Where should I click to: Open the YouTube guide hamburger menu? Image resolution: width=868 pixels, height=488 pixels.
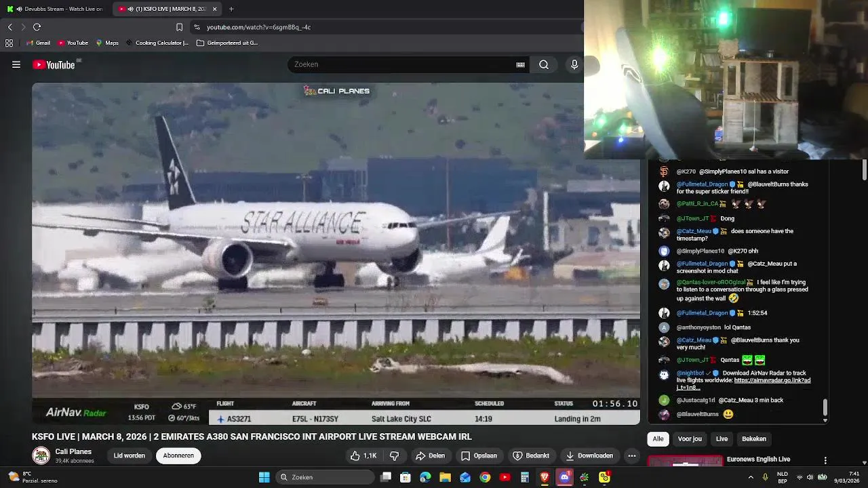16,64
